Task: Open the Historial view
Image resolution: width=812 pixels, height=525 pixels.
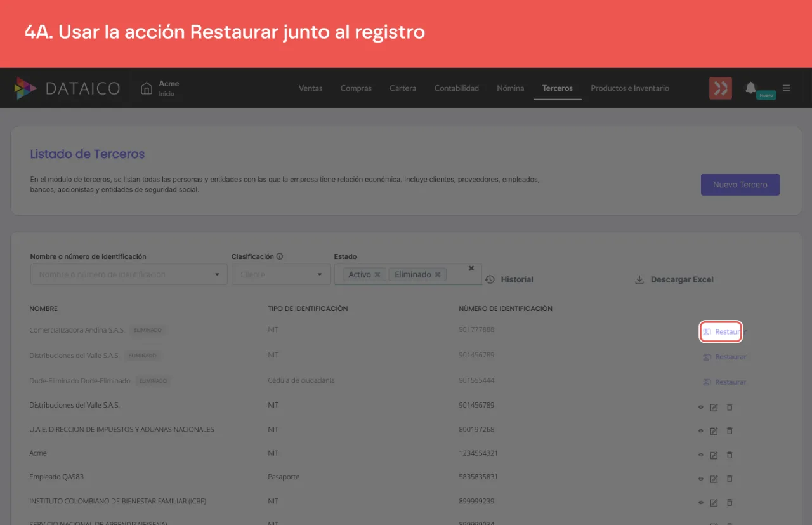Action: (509, 279)
